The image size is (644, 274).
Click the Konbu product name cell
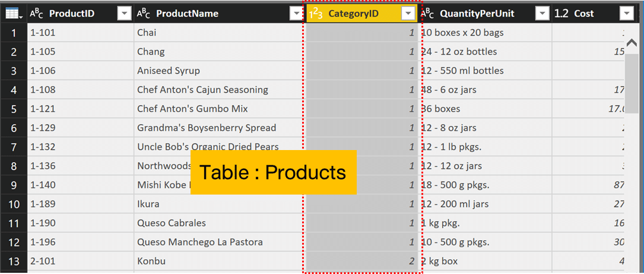(151, 261)
